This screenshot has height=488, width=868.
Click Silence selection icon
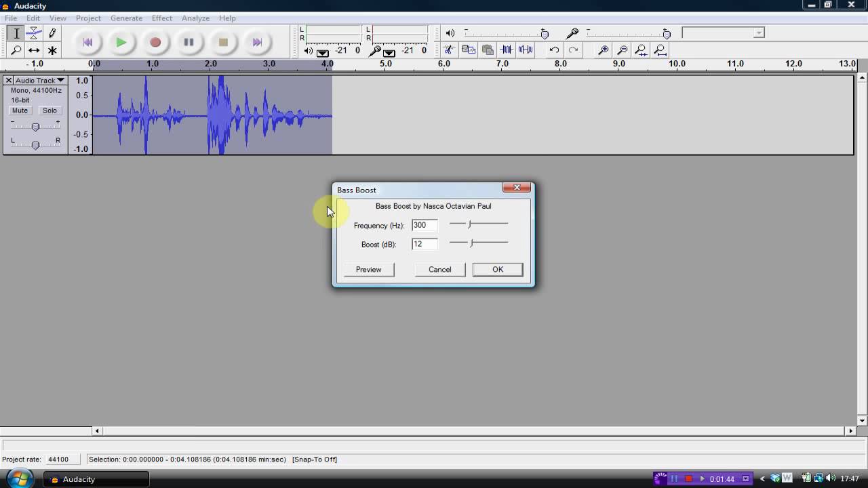pos(526,50)
